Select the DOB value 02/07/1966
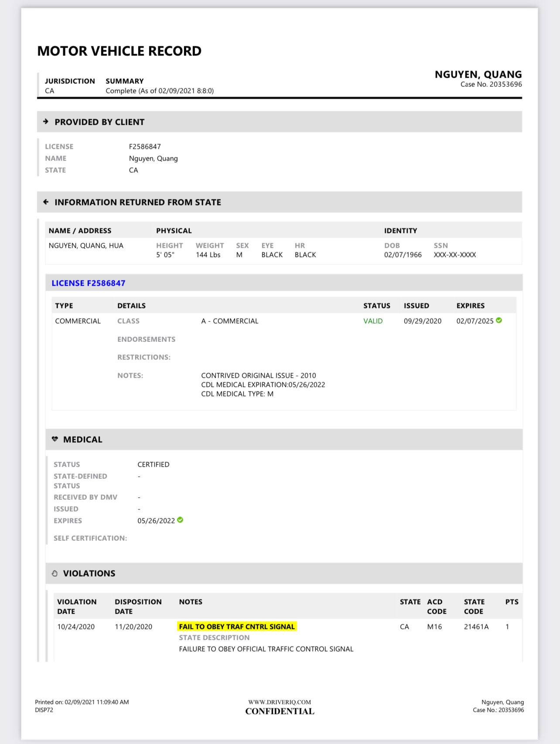This screenshot has width=560, height=744. (x=403, y=255)
